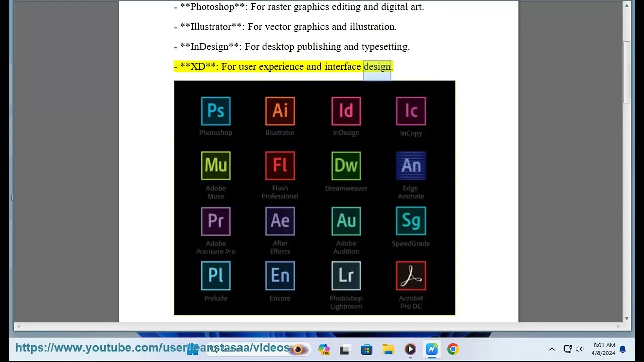The width and height of the screenshot is (644, 362).
Task: Click the vertical scrollbar up arrow
Action: pyautogui.click(x=627, y=6)
